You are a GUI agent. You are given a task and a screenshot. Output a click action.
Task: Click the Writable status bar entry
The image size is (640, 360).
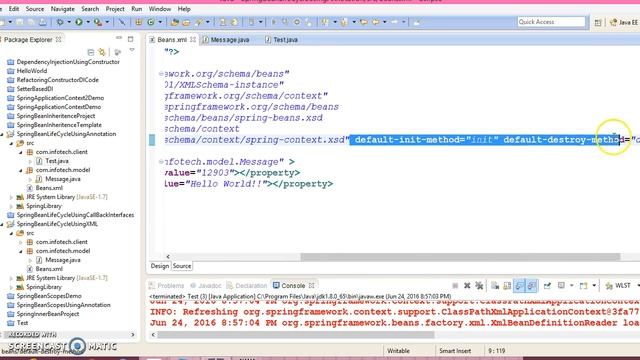(398, 351)
